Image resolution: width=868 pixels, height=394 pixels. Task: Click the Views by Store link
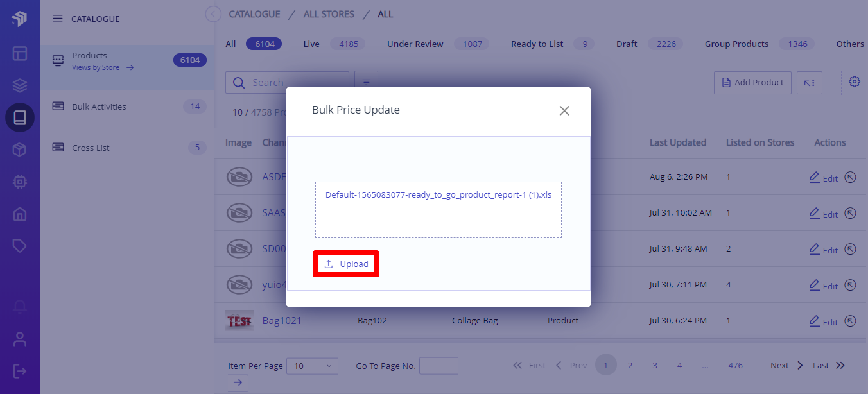tap(103, 67)
